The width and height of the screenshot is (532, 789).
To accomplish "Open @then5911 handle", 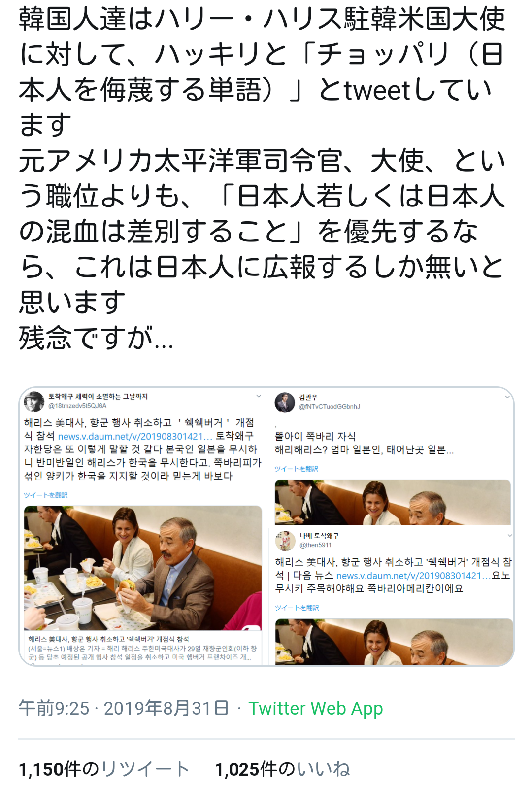I will coord(316,545).
